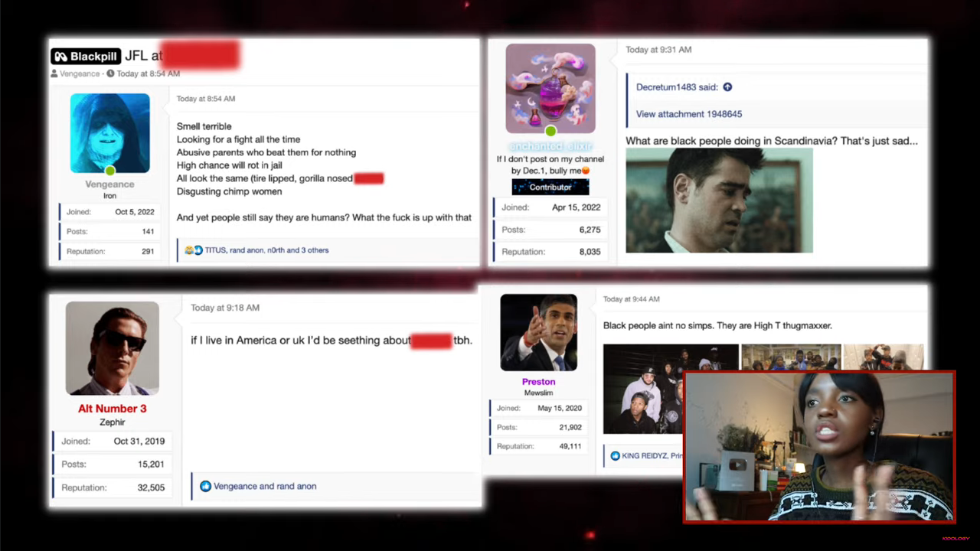This screenshot has width=980, height=551.
Task: Click the user icon before thread author Vengeance
Action: [54, 73]
